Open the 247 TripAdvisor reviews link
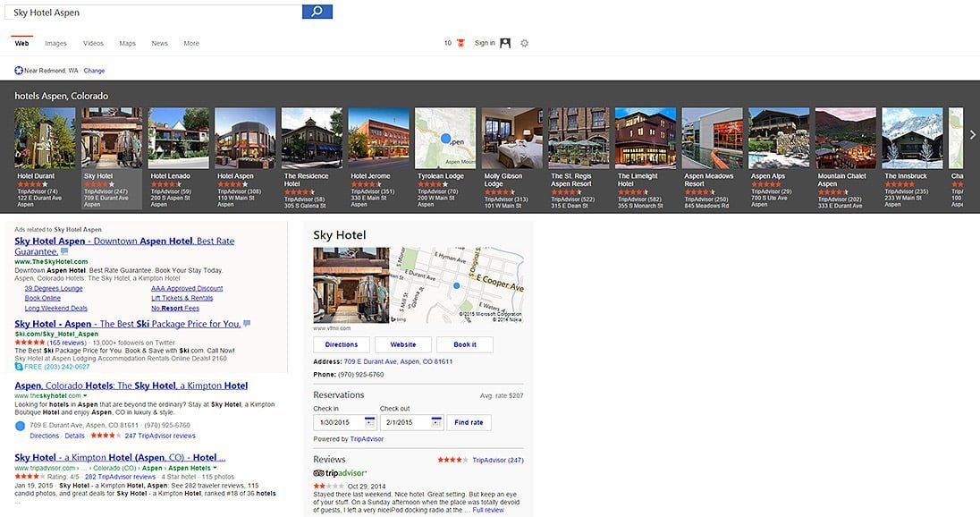 pos(160,436)
